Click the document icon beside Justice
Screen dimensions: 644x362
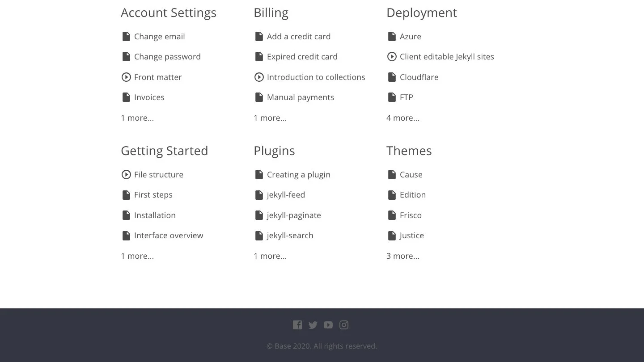(392, 236)
